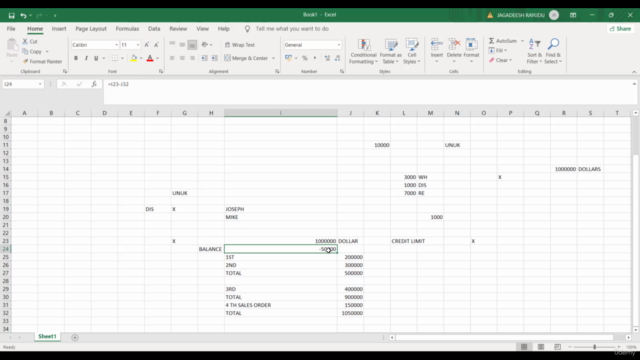640x360 pixels.
Task: Center the text horizontally
Action: tap(182, 58)
